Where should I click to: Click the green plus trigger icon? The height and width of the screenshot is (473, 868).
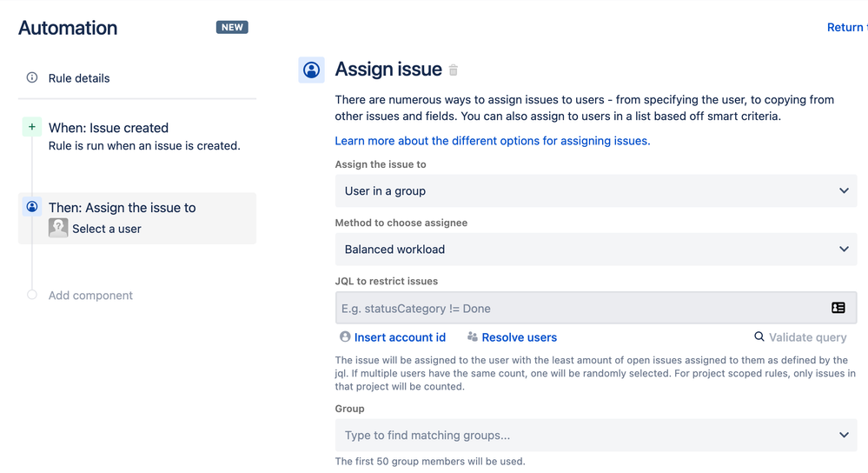(32, 127)
